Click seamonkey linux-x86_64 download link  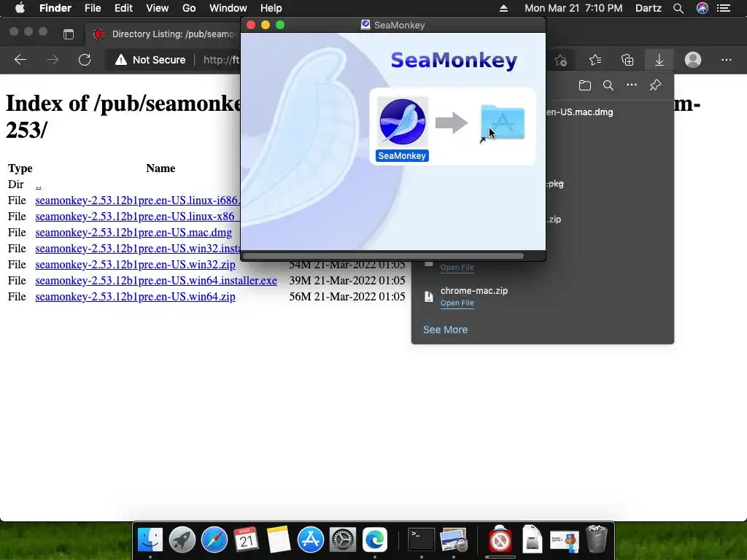(138, 217)
